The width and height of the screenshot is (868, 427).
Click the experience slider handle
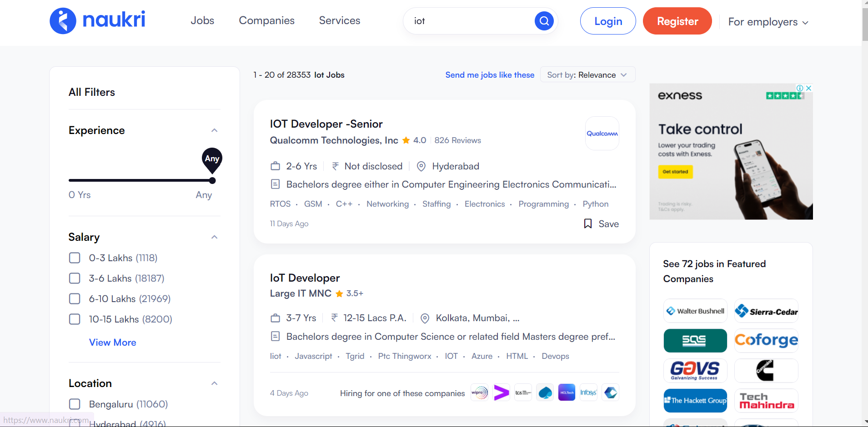pyautogui.click(x=212, y=180)
